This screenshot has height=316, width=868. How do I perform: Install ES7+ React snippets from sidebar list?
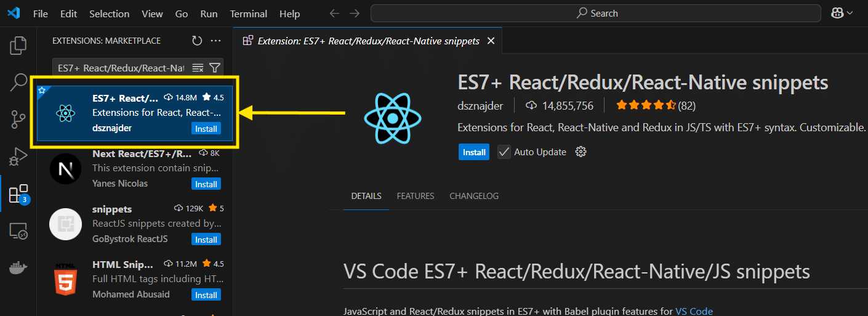[x=206, y=129]
